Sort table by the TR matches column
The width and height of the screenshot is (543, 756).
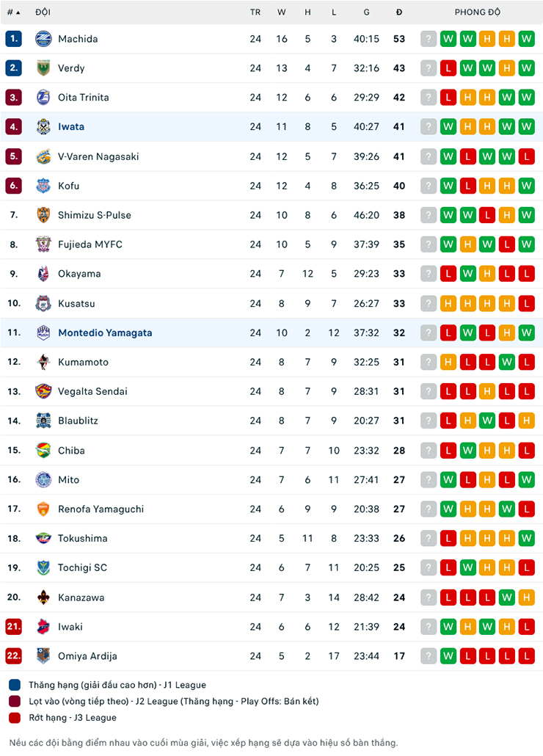pyautogui.click(x=255, y=12)
